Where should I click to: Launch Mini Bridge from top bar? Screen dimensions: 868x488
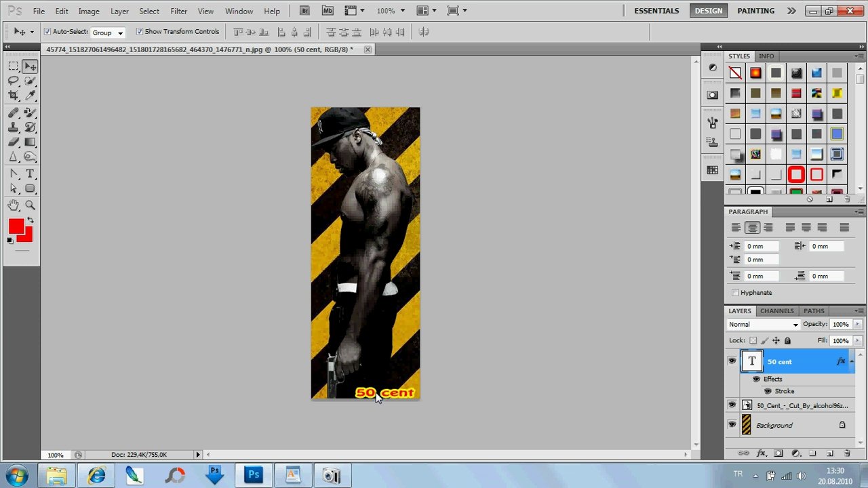[328, 11]
